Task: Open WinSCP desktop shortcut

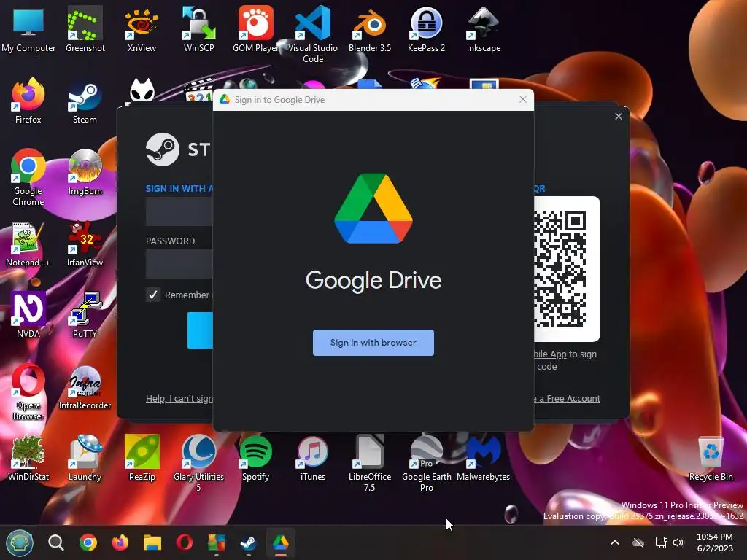Action: 198,29
